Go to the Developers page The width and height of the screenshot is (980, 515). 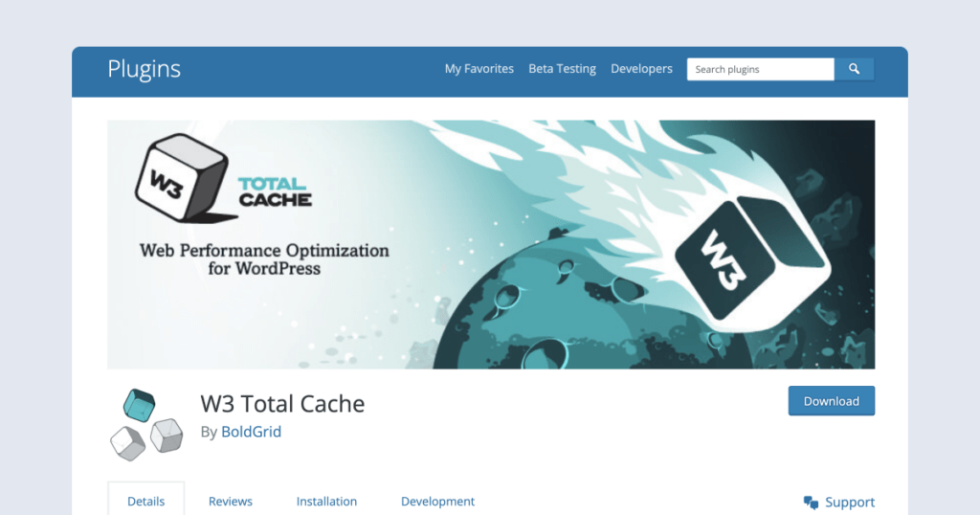(642, 69)
